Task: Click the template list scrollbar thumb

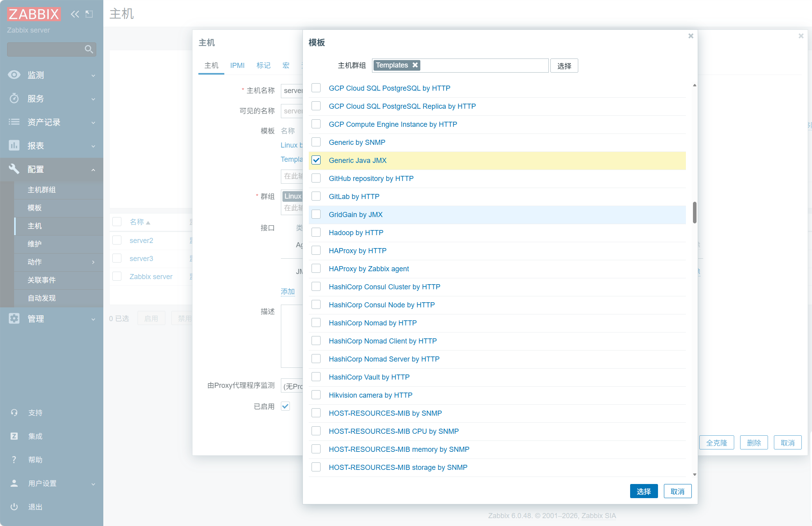Action: (x=695, y=212)
